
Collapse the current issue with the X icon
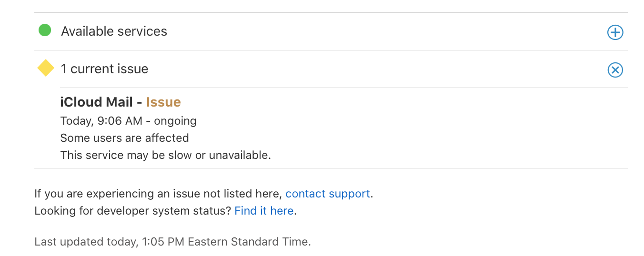click(x=615, y=70)
